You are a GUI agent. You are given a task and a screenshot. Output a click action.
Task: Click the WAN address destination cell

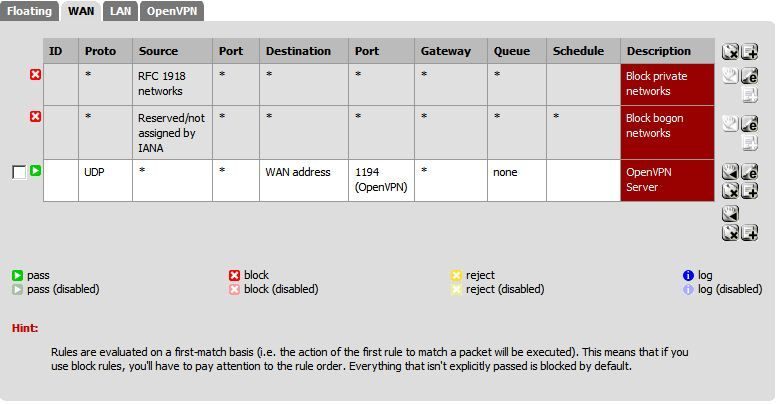304,180
